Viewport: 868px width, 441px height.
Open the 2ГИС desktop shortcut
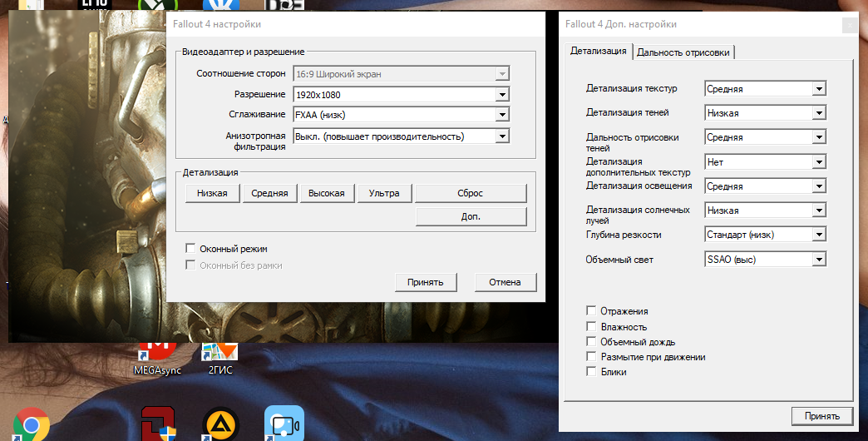point(219,354)
